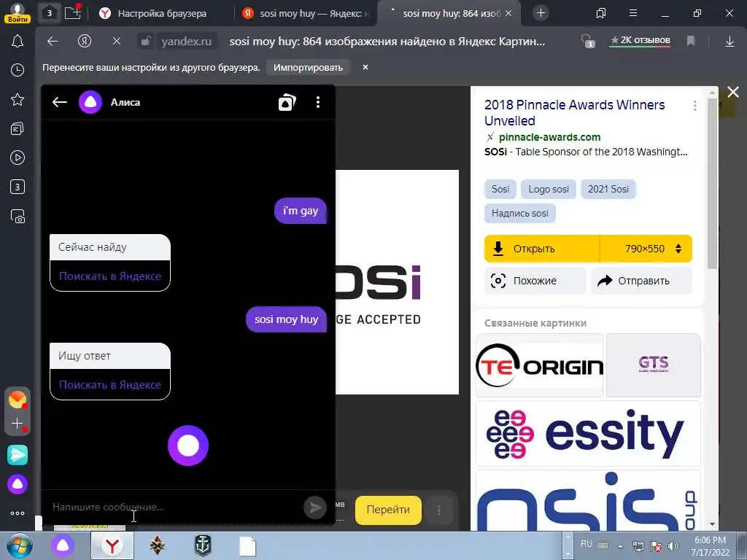Click the Импортировать button
The image size is (747, 560).
click(x=308, y=68)
